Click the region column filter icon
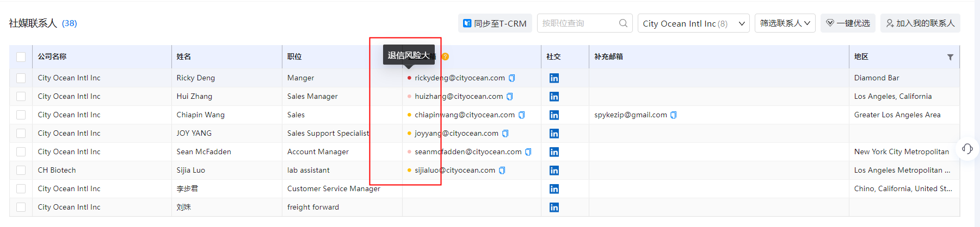Screen dimensions: 980x227 [950, 57]
